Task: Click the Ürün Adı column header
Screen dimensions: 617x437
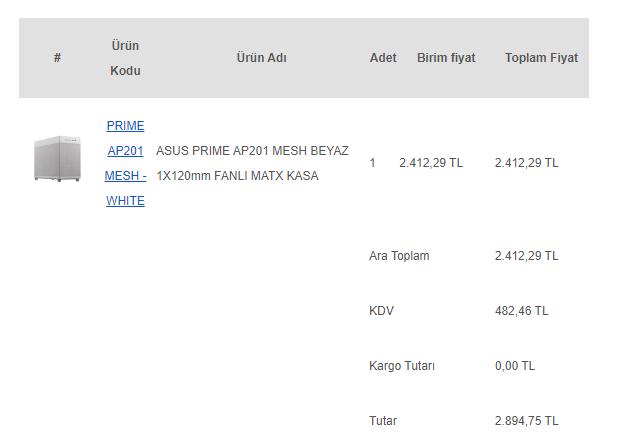Action: [x=261, y=58]
